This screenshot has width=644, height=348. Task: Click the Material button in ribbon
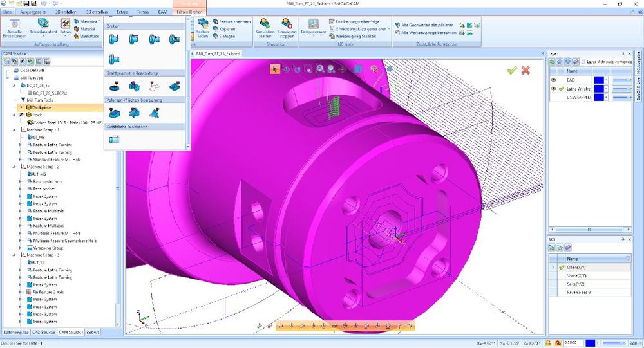click(84, 29)
